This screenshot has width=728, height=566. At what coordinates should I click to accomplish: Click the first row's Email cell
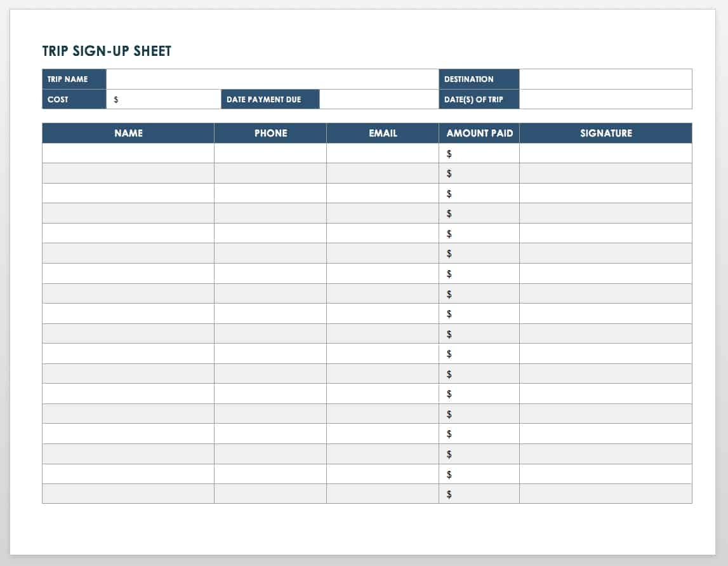click(x=381, y=153)
